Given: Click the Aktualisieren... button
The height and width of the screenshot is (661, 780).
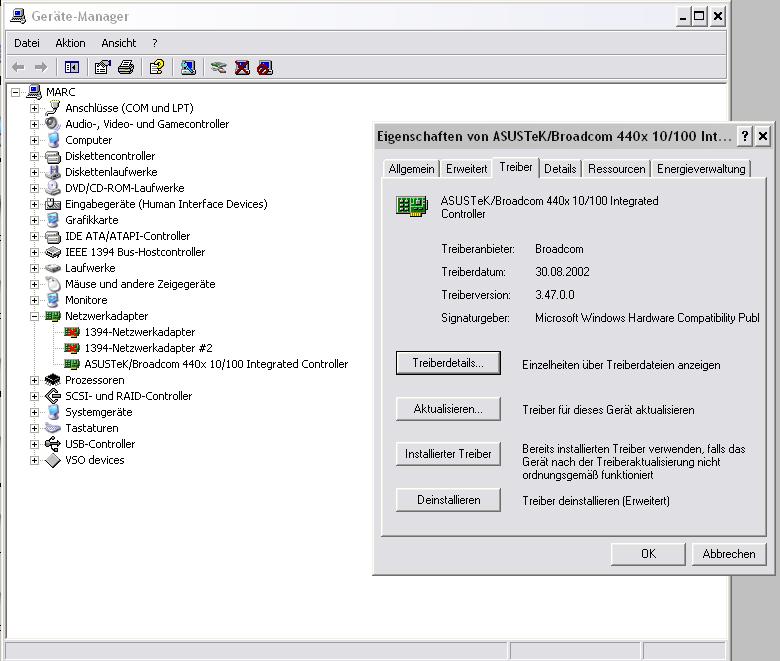Looking at the screenshot, I should coord(447,409).
